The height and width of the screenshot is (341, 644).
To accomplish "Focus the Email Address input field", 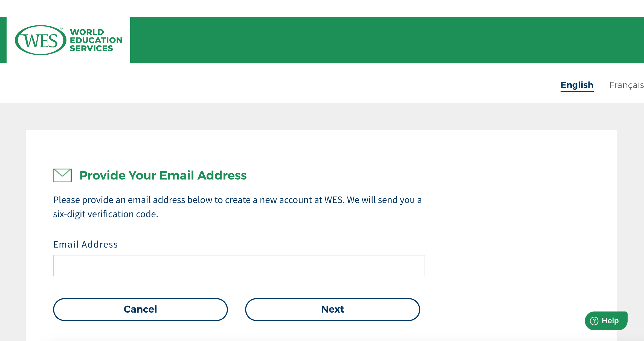I will 239,265.
